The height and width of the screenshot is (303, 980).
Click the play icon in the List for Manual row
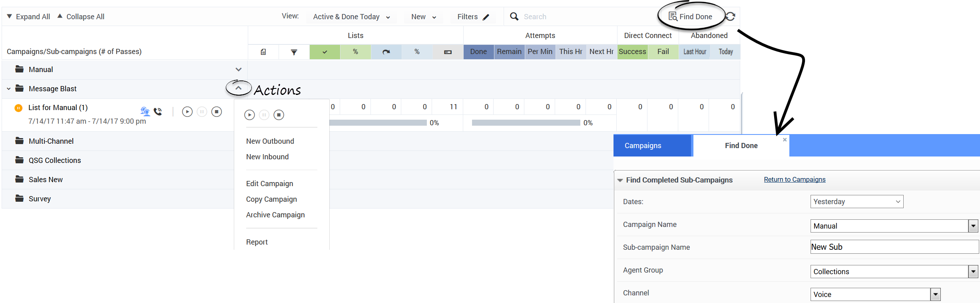(187, 112)
